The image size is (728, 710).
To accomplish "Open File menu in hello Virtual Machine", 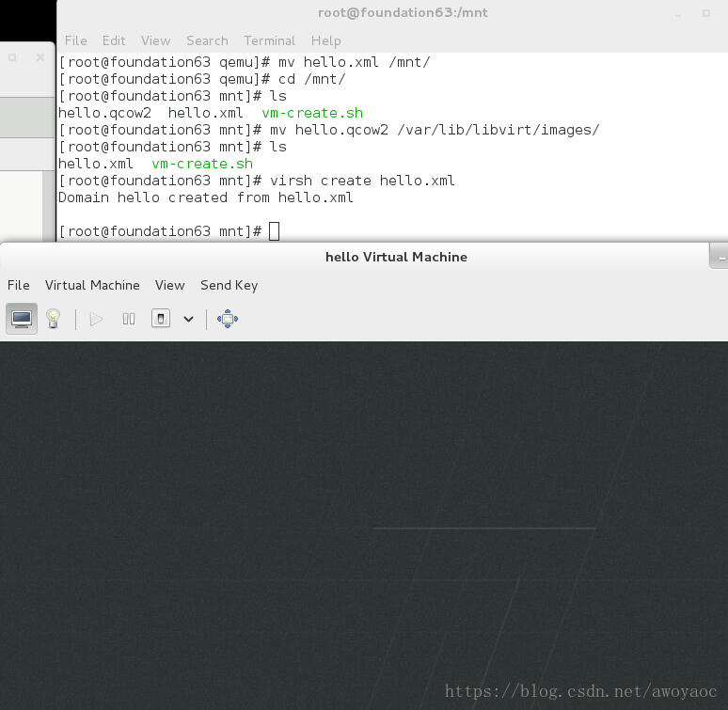I will click(x=19, y=285).
